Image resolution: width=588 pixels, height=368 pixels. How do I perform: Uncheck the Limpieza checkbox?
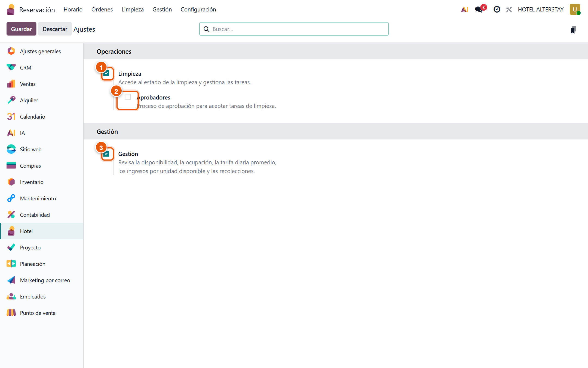106,73
